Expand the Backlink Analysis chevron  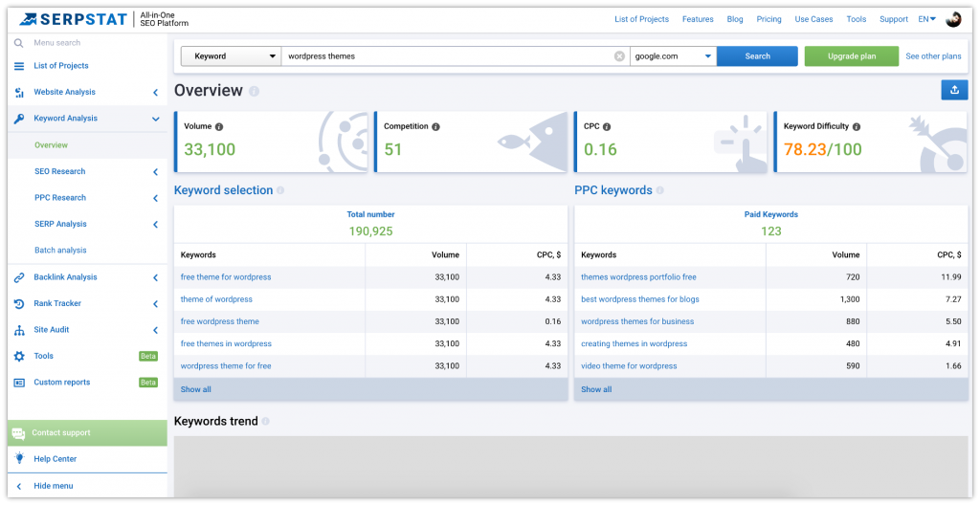click(156, 277)
